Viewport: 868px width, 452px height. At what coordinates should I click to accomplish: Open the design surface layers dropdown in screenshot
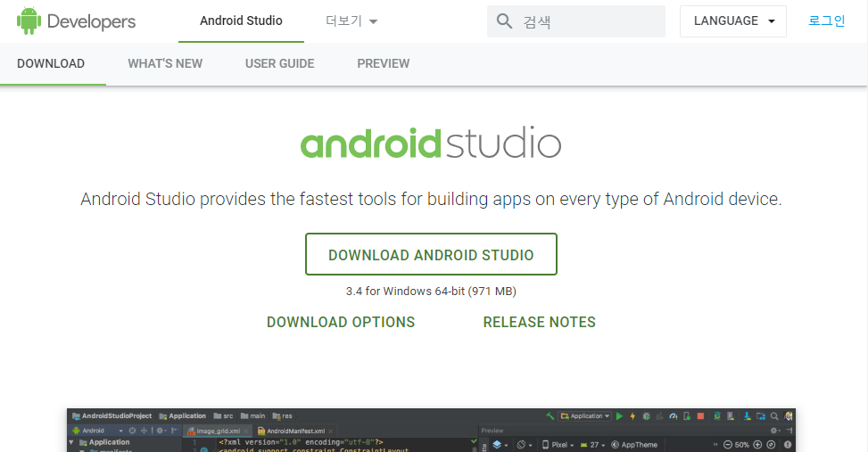tap(500, 445)
